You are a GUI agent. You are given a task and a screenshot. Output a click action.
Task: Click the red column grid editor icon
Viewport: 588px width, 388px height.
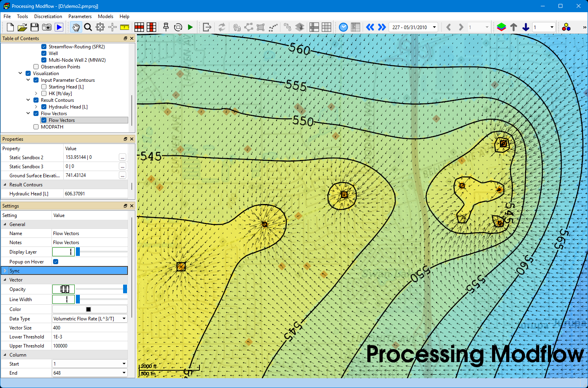(x=151, y=27)
